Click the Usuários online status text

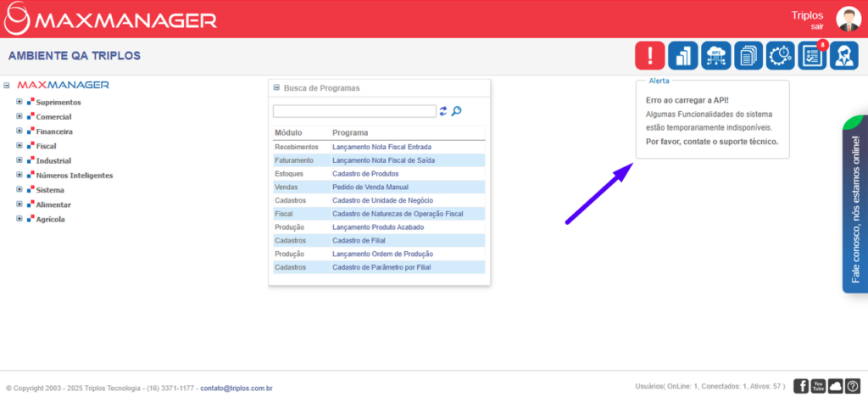click(711, 386)
